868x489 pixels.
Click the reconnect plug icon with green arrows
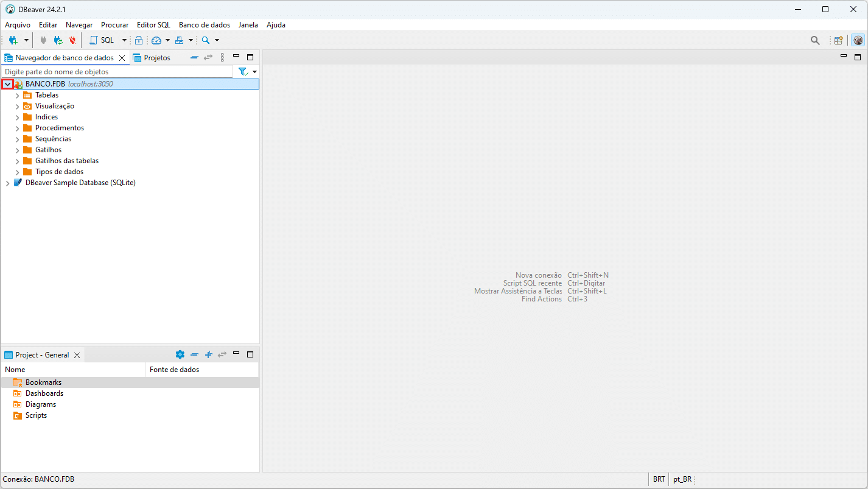58,40
